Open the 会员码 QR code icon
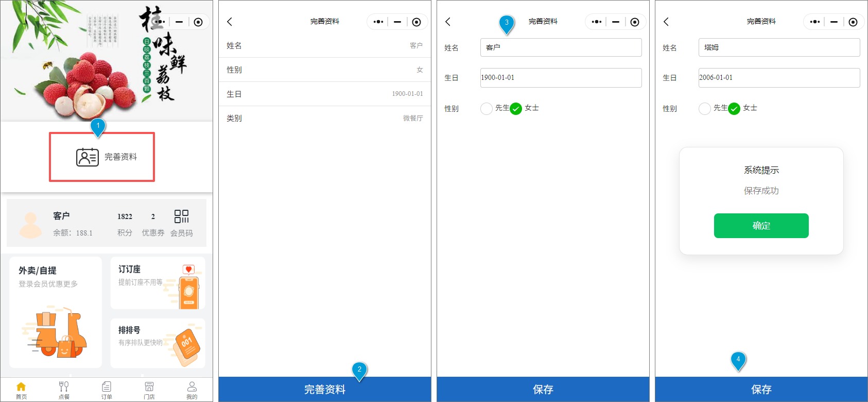Image resolution: width=868 pixels, height=402 pixels. [x=182, y=216]
